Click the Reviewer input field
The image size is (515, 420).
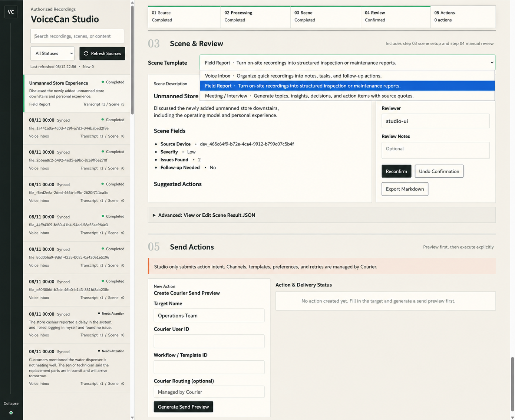click(x=436, y=121)
